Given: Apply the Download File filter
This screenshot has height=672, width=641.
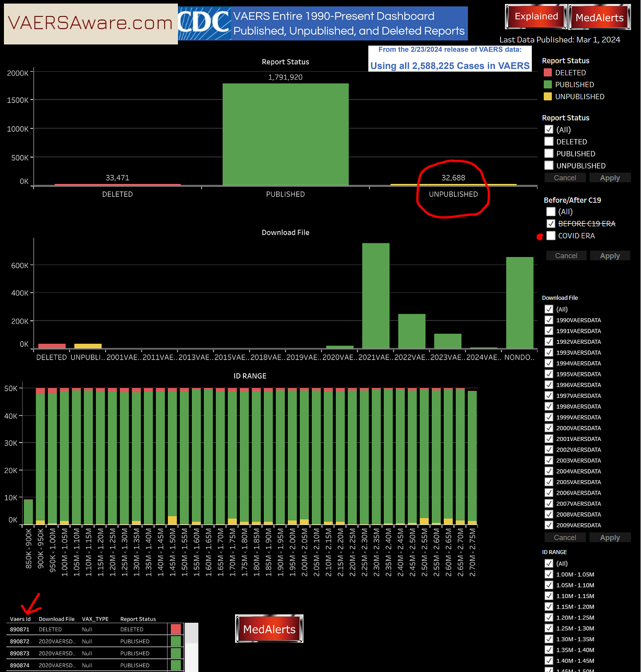Looking at the screenshot, I should pos(610,537).
